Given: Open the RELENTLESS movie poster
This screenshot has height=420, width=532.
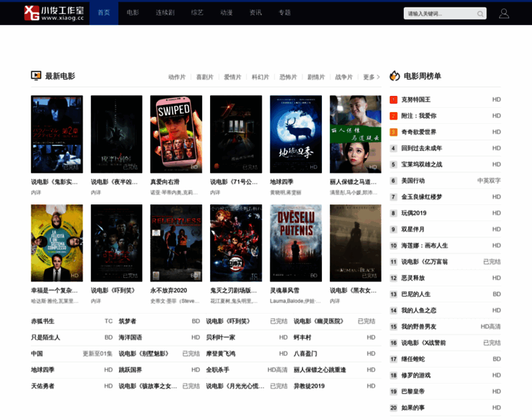Looking at the screenshot, I should click(176, 243).
